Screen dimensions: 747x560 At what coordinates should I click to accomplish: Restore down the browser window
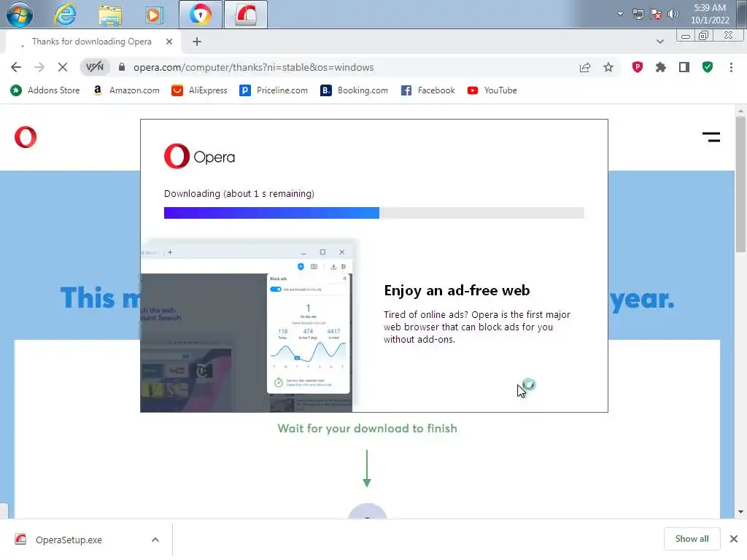(704, 36)
